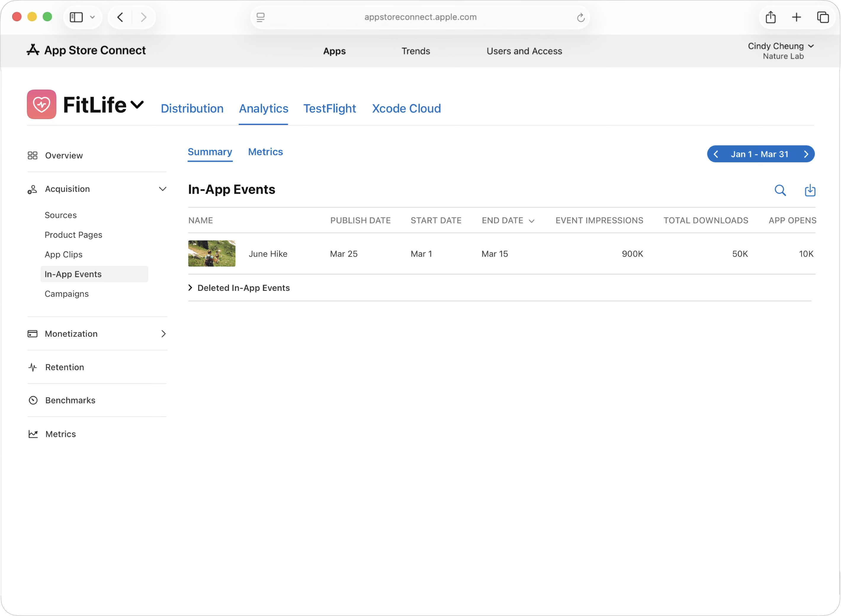Click the Safari sidebar toggle icon
841x616 pixels.
[76, 17]
